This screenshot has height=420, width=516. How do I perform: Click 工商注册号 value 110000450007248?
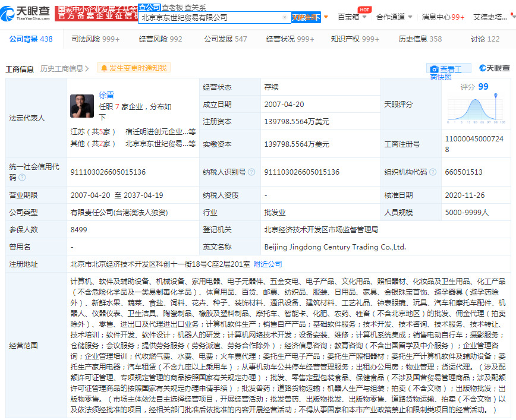point(474,144)
